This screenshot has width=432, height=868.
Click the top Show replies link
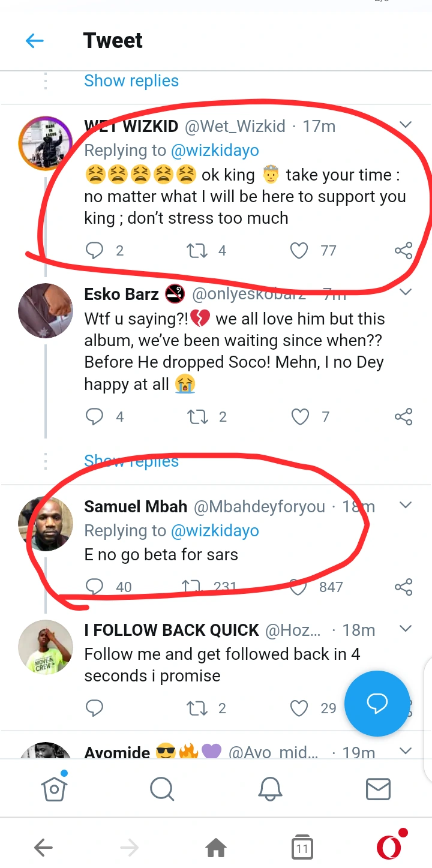(131, 80)
